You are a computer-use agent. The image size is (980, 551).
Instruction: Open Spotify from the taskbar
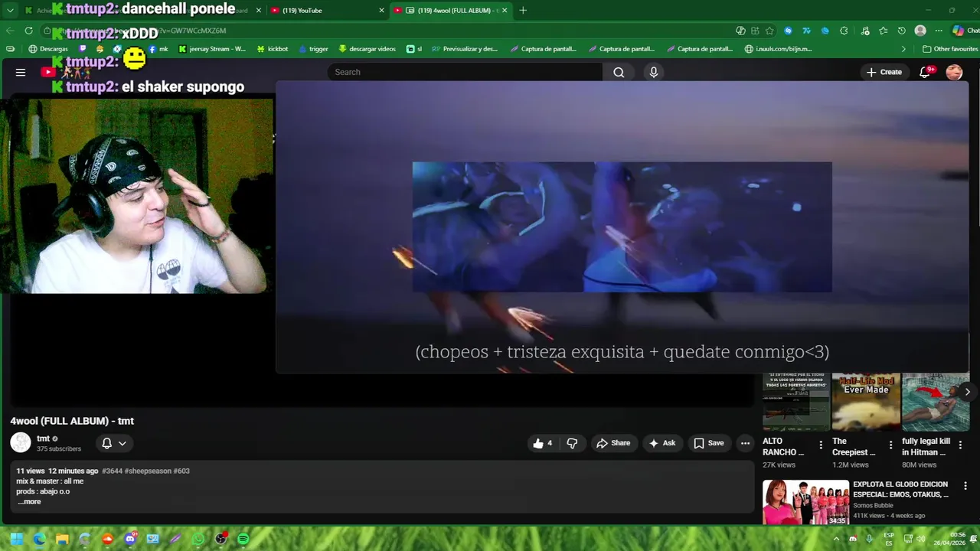click(243, 539)
